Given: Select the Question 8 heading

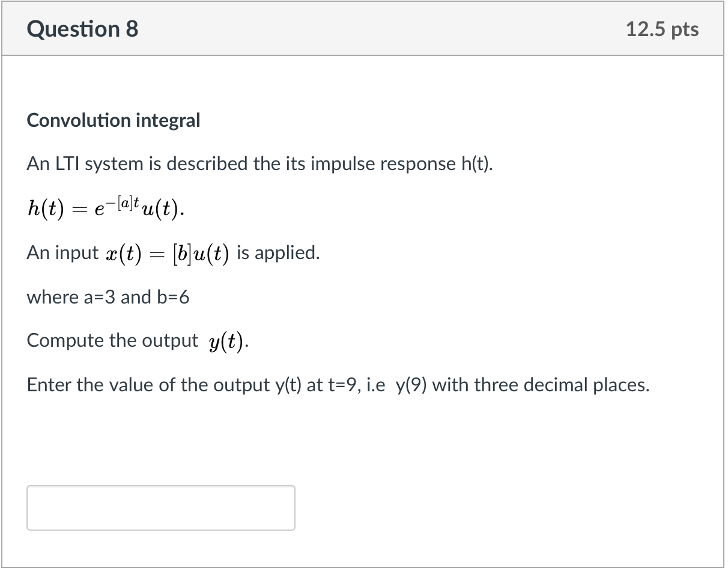Looking at the screenshot, I should [x=82, y=28].
